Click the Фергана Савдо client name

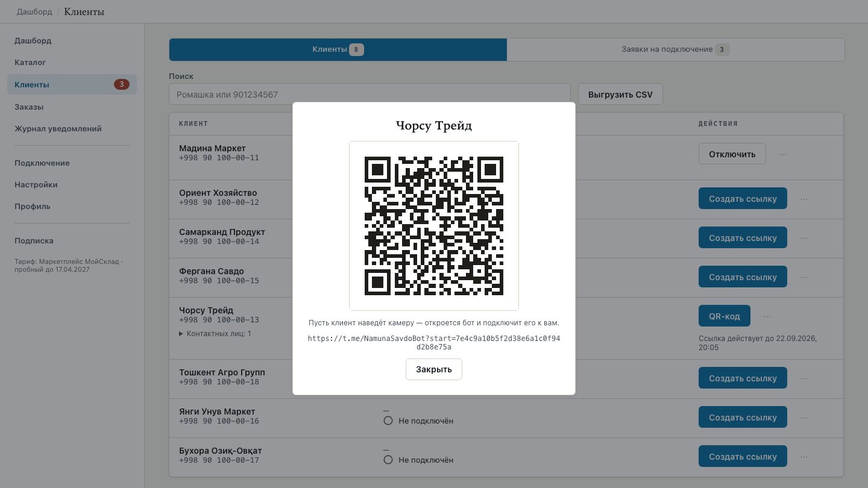click(x=212, y=271)
